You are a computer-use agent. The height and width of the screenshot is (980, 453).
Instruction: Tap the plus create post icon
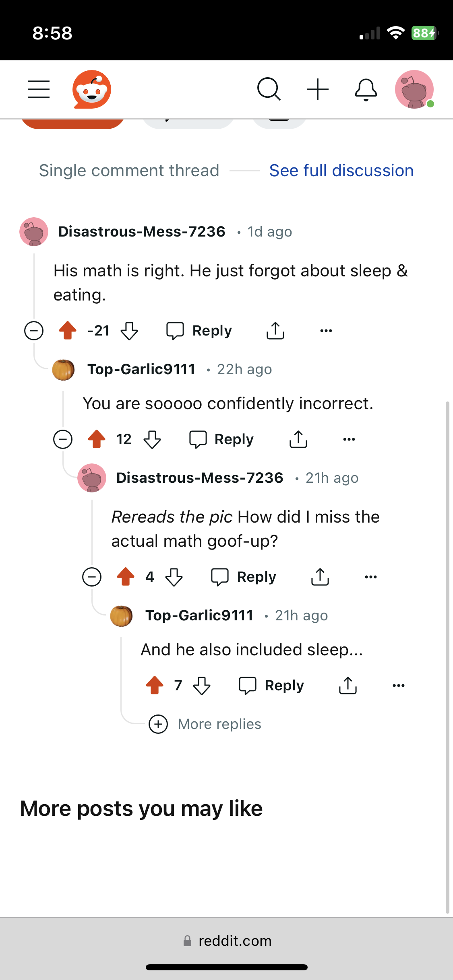click(318, 89)
